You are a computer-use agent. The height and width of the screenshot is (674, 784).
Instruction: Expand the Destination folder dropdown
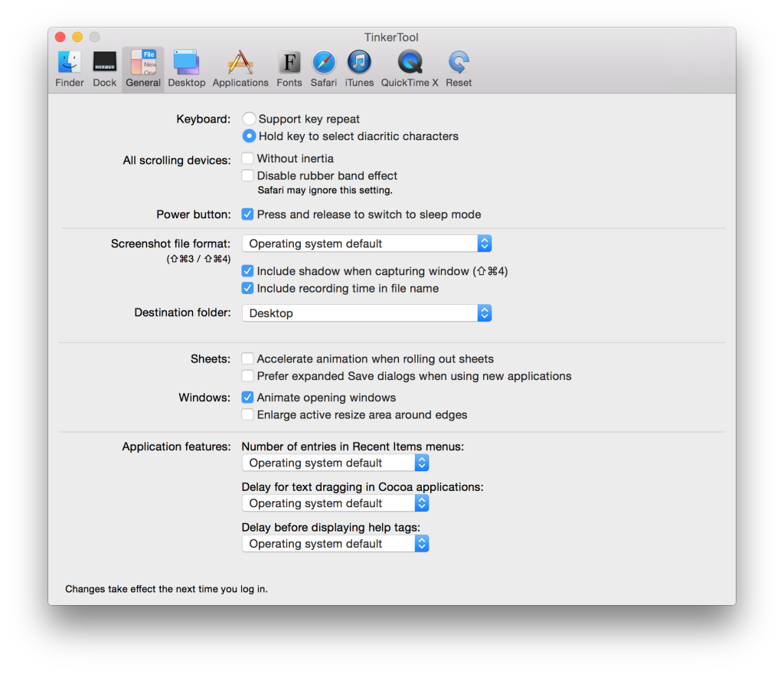367,313
